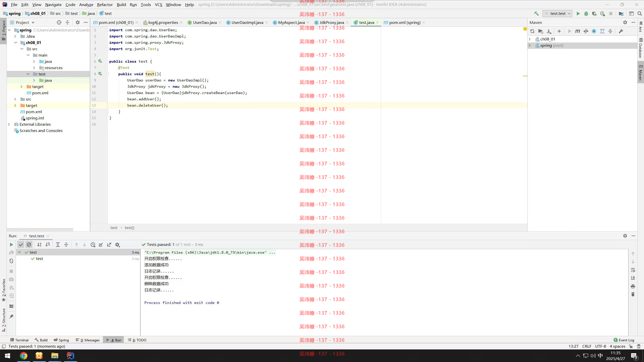The image size is (644, 362).
Task: Open the 6: TODO tool window
Action: click(x=137, y=340)
